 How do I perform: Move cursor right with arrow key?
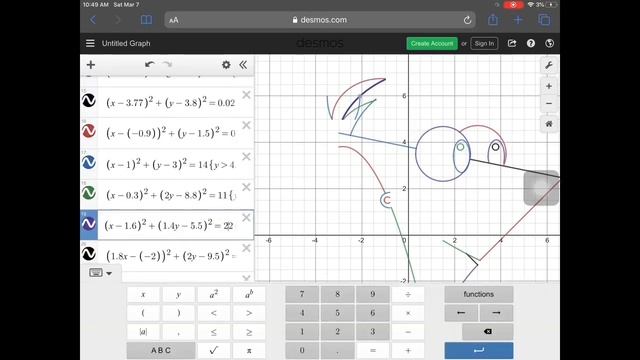pyautogui.click(x=496, y=313)
